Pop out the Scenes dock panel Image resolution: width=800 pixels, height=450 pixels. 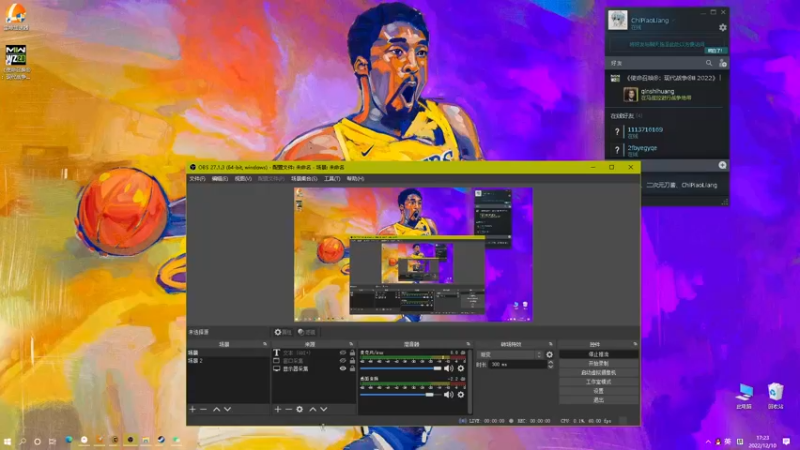[265, 344]
